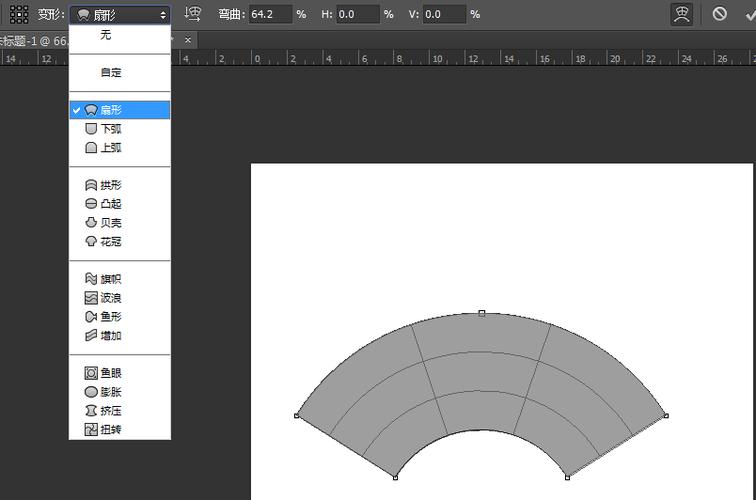Pick the 拱形 arch warp style

coord(110,185)
